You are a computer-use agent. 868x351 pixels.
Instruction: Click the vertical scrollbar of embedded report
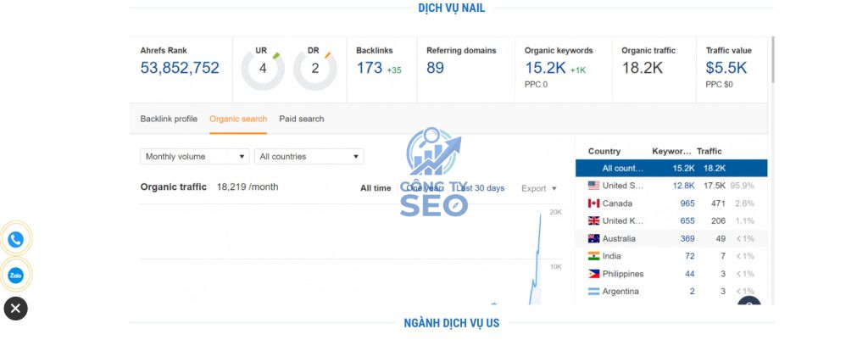click(x=772, y=61)
